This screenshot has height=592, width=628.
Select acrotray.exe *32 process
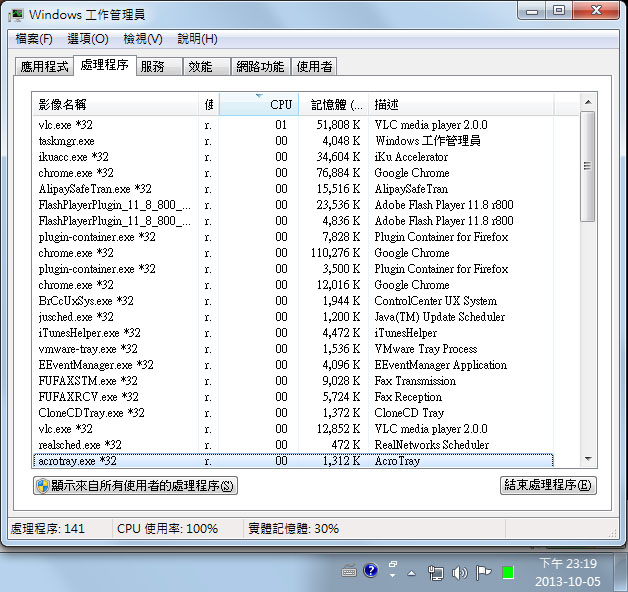click(293, 461)
